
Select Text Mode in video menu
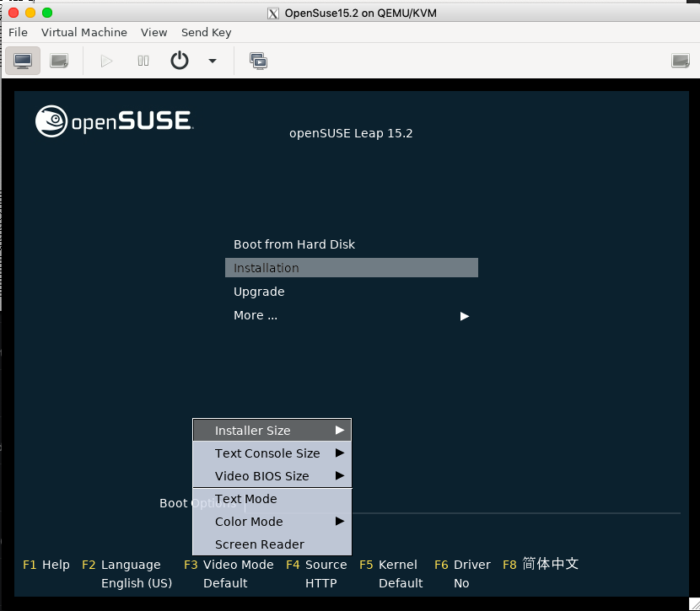pyautogui.click(x=272, y=499)
